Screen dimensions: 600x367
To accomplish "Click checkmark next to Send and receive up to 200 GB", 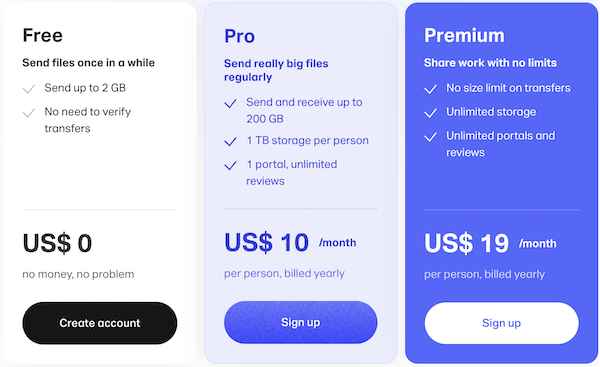I will pyautogui.click(x=230, y=103).
